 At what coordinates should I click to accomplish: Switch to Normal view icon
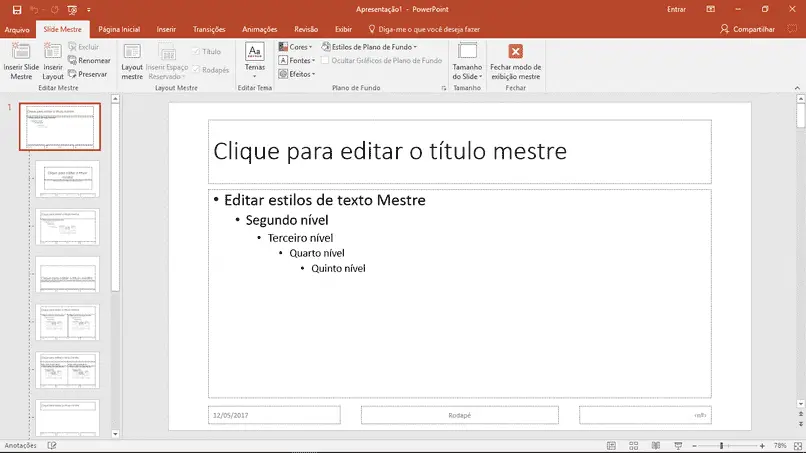tap(611, 446)
